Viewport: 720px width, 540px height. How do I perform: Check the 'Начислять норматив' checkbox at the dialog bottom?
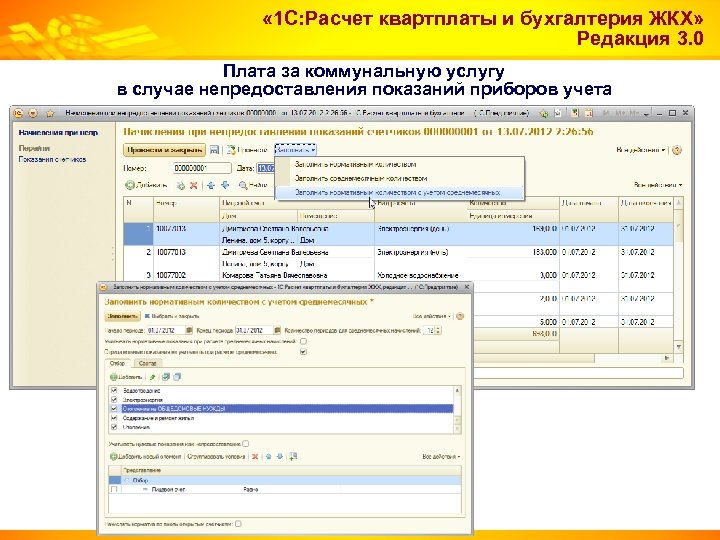pos(238,523)
